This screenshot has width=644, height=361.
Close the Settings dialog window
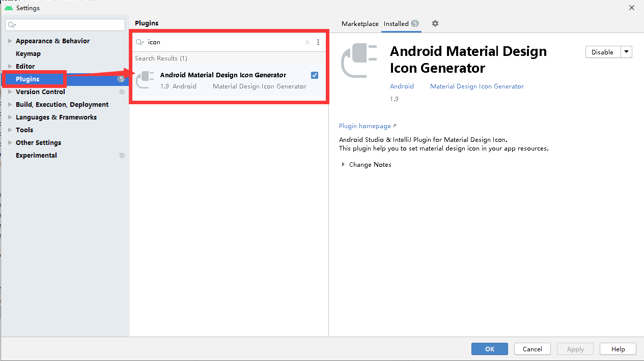coord(631,8)
